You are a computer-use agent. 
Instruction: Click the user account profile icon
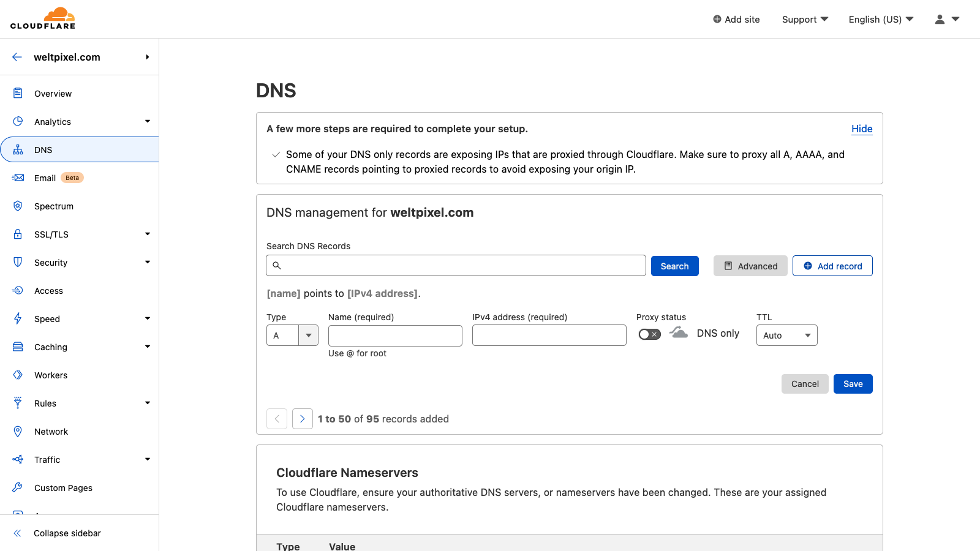point(940,20)
